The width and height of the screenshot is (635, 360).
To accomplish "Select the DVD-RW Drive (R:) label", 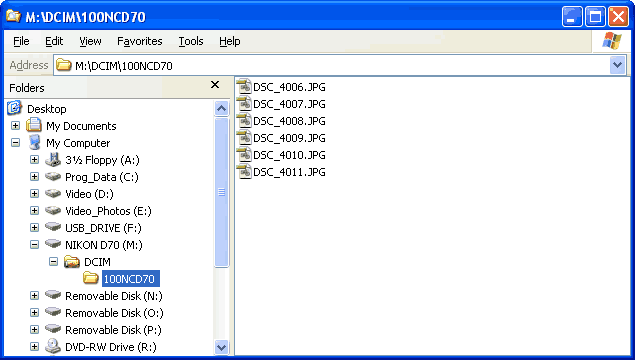I will pyautogui.click(x=111, y=347).
